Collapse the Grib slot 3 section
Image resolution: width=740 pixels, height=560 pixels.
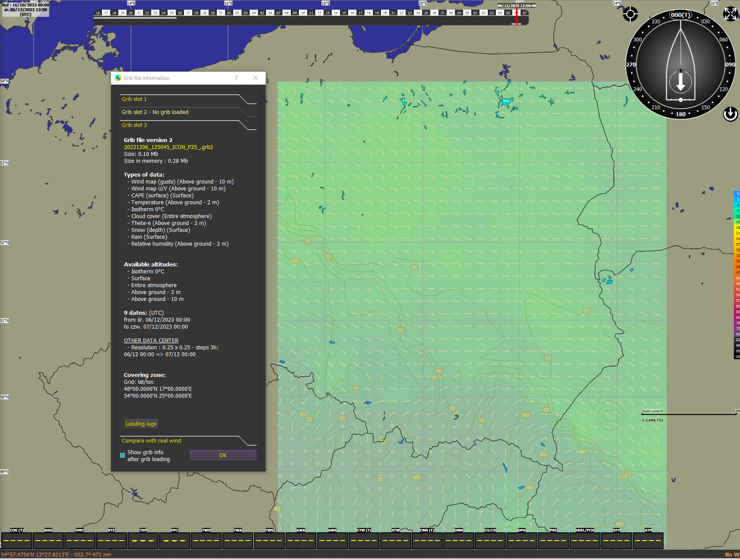188,125
